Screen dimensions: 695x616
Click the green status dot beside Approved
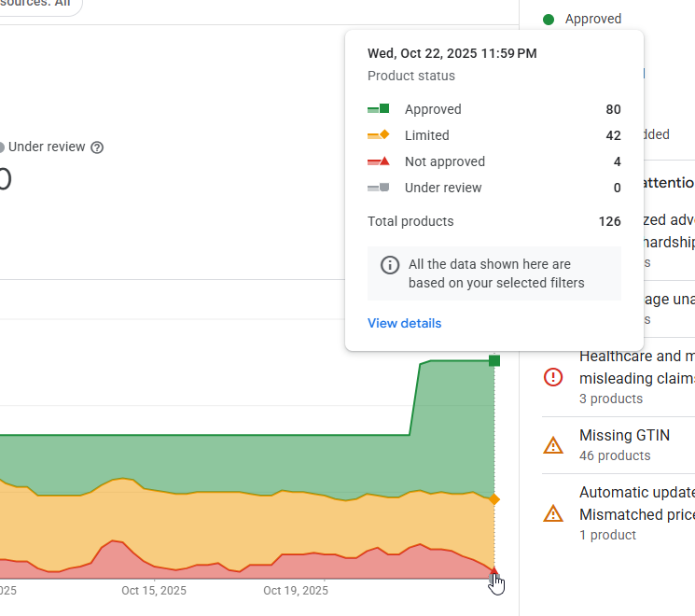coord(549,19)
